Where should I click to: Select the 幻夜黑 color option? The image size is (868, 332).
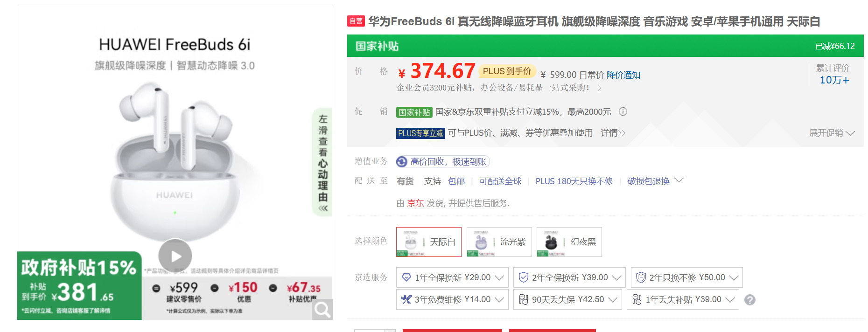tap(569, 242)
